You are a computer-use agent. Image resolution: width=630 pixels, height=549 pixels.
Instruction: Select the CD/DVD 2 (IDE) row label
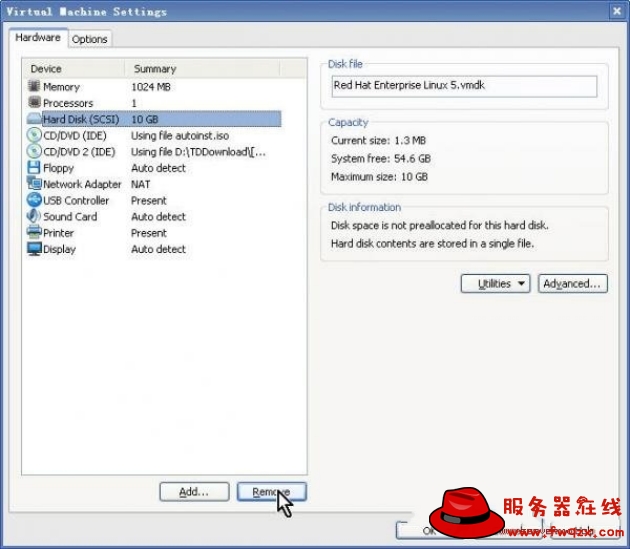(79, 152)
